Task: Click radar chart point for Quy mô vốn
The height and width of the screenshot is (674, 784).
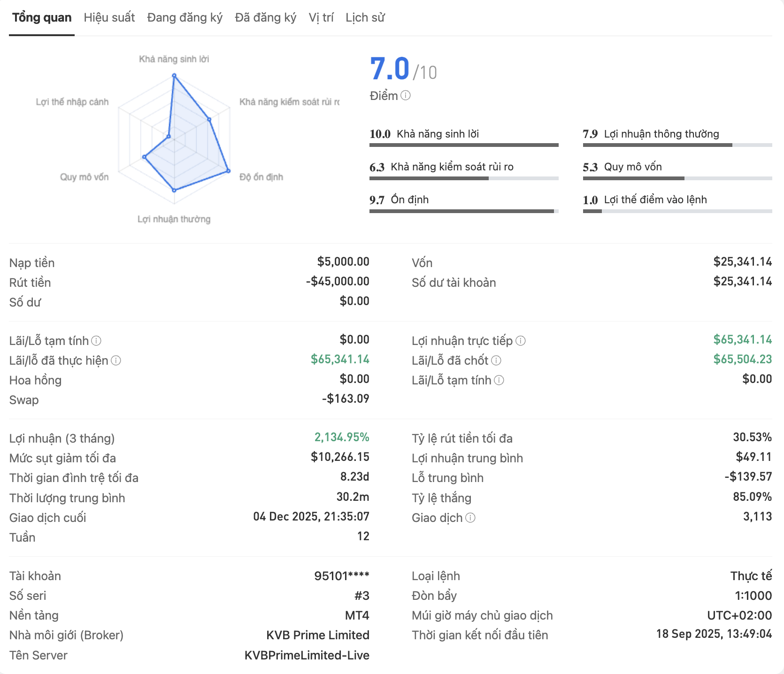Action: [x=145, y=157]
